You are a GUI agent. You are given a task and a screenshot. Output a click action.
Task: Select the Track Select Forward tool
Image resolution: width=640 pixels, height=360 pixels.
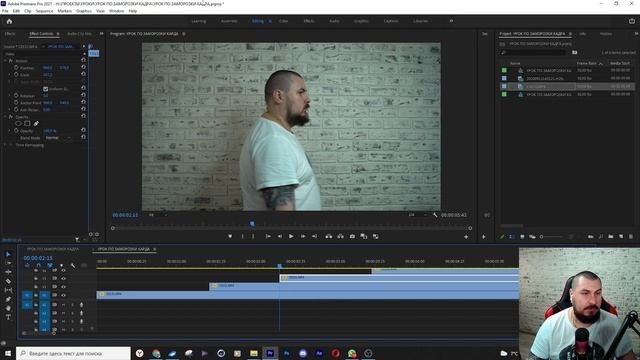8,263
